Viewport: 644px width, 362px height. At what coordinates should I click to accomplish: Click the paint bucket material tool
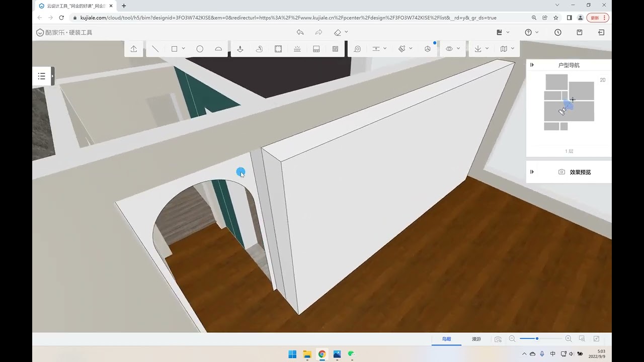pos(401,49)
